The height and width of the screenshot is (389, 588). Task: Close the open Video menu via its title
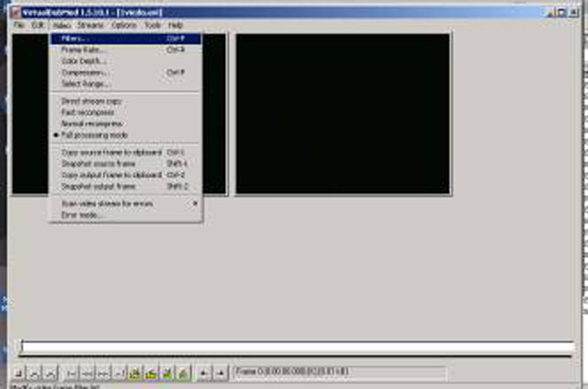coord(62,25)
